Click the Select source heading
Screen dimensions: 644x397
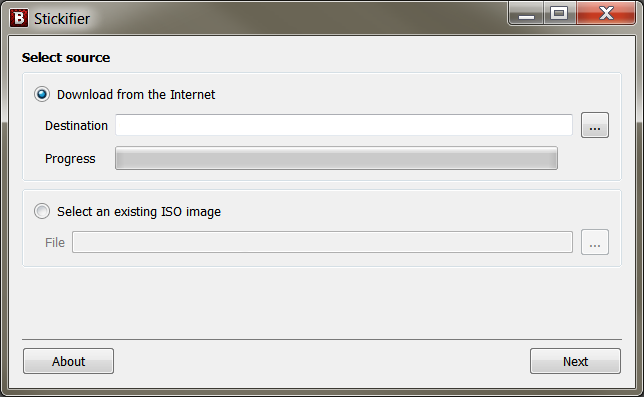tap(66, 57)
